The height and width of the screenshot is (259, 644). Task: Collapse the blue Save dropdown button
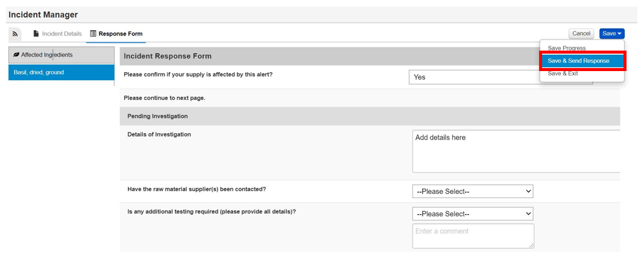coord(611,34)
